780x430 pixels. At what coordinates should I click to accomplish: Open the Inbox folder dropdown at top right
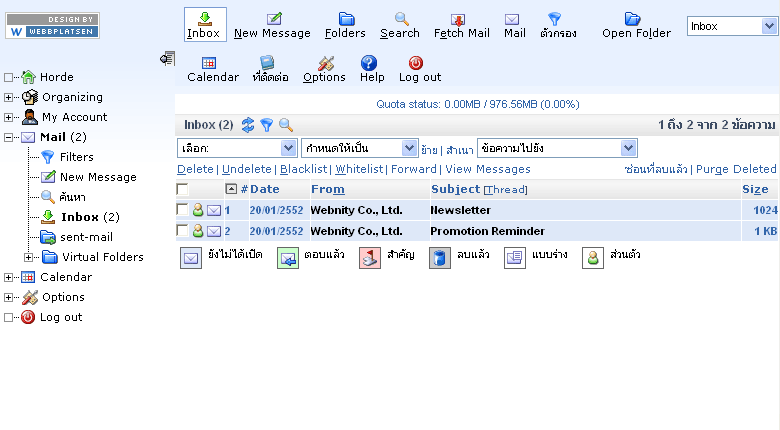[x=732, y=26]
